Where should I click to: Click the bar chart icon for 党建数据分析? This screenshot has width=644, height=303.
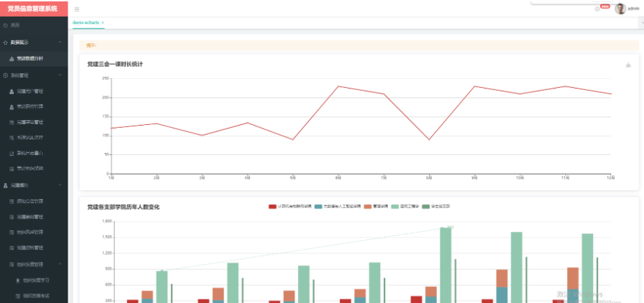pos(11,59)
